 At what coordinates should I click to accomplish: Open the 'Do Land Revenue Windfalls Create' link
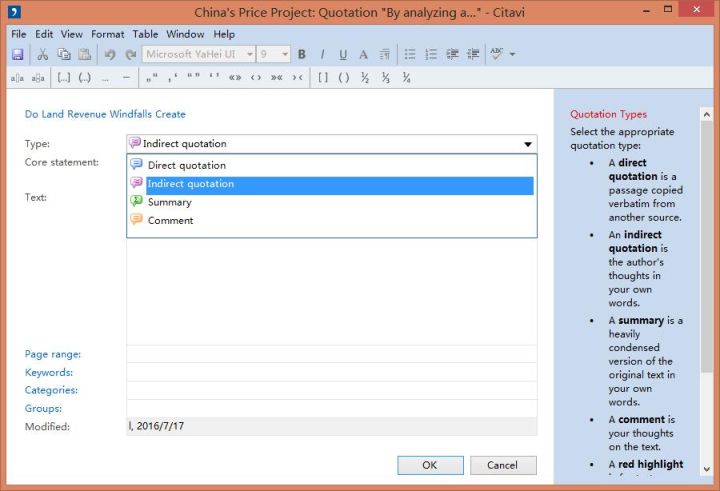tap(105, 114)
